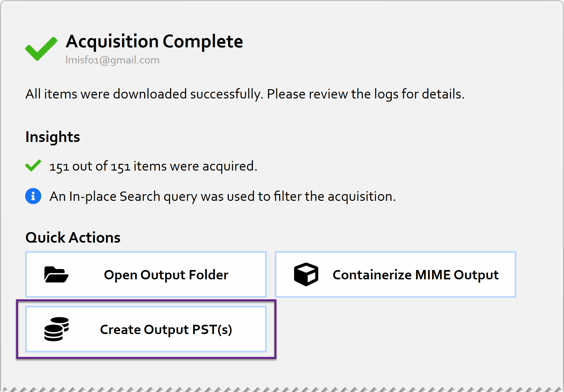Click the stacked database PST icon
This screenshot has width=564, height=392.
pos(56,329)
